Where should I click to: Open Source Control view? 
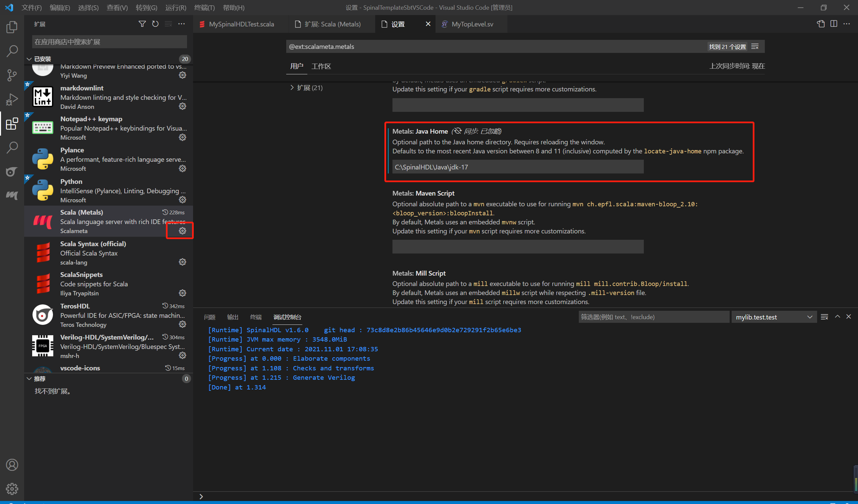pyautogui.click(x=12, y=75)
